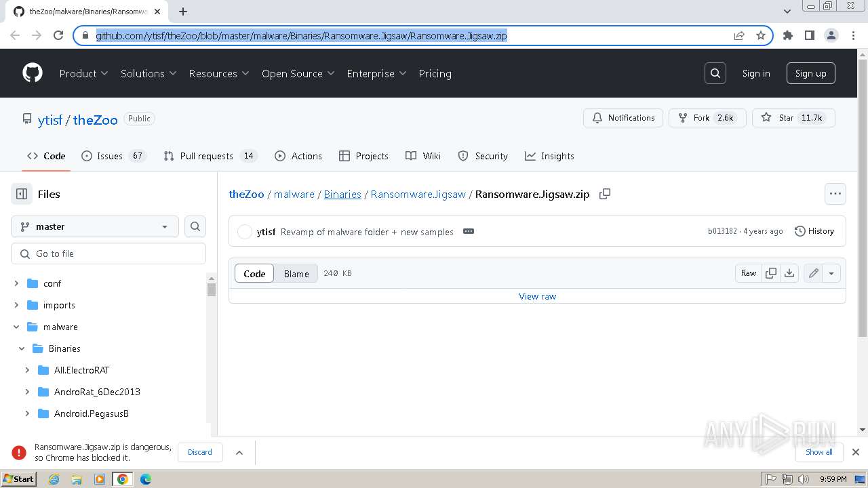This screenshot has height=488, width=868.
Task: Open the Chrome profile avatar icon
Action: [x=831, y=35]
